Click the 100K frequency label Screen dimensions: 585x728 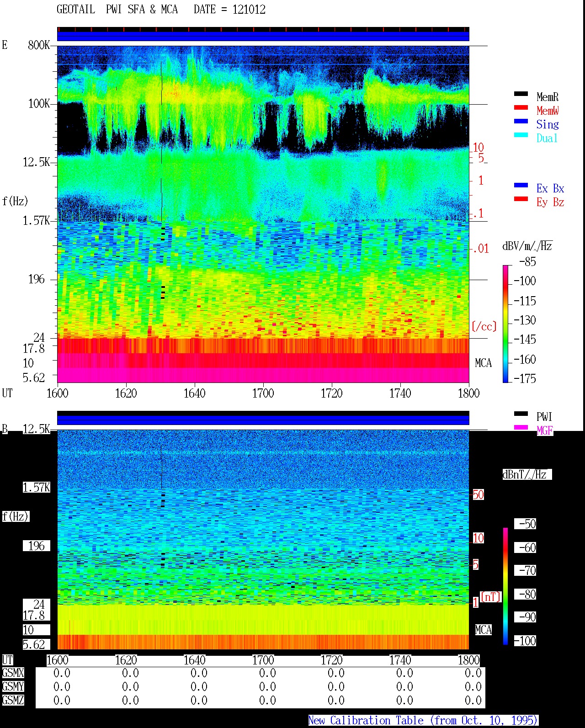[38, 104]
